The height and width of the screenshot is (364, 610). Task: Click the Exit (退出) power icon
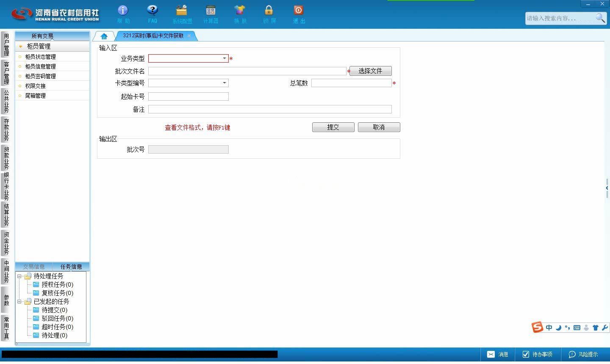point(298,10)
